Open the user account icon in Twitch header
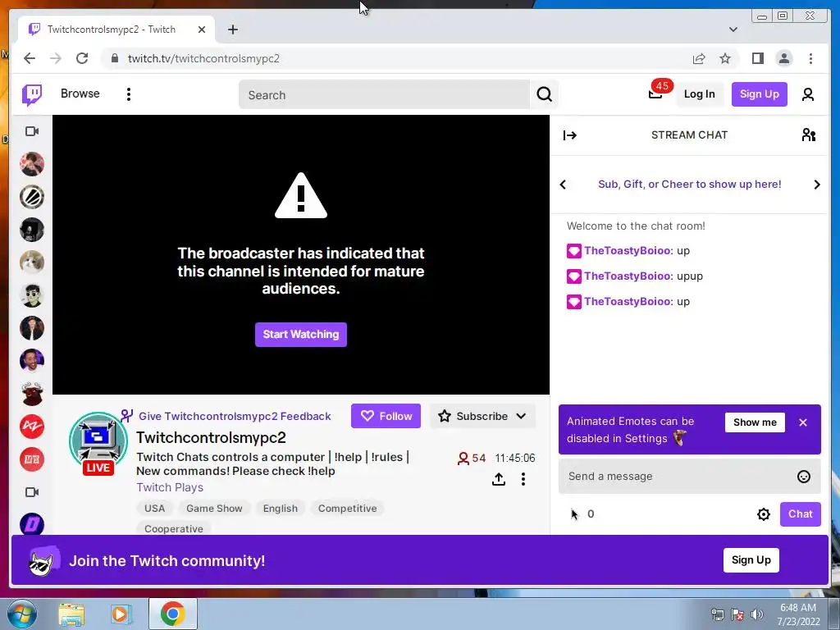The image size is (840, 630). pos(808,94)
